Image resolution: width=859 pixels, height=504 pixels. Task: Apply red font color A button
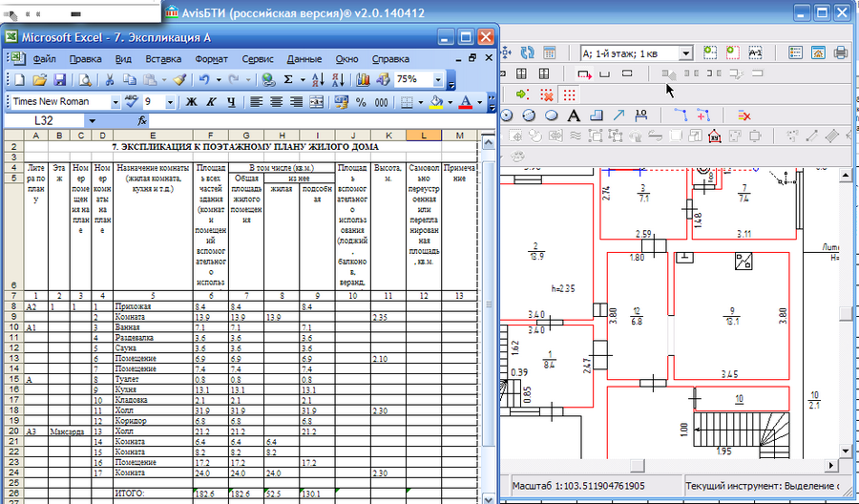pyautogui.click(x=466, y=102)
